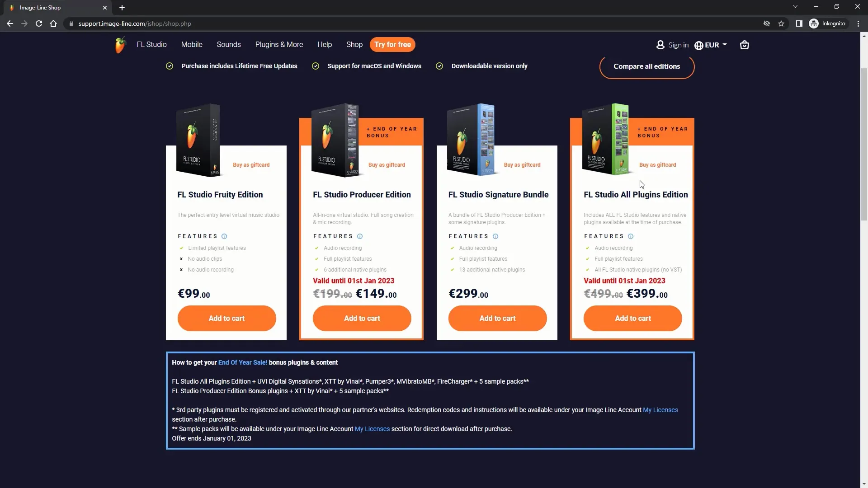Click 'No audio recording' feature

click(x=211, y=270)
